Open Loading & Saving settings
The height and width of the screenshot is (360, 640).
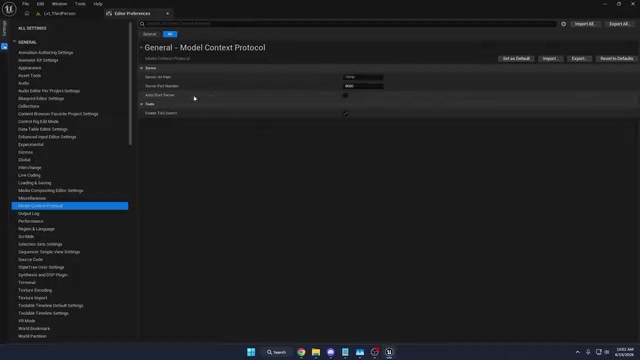pos(35,183)
